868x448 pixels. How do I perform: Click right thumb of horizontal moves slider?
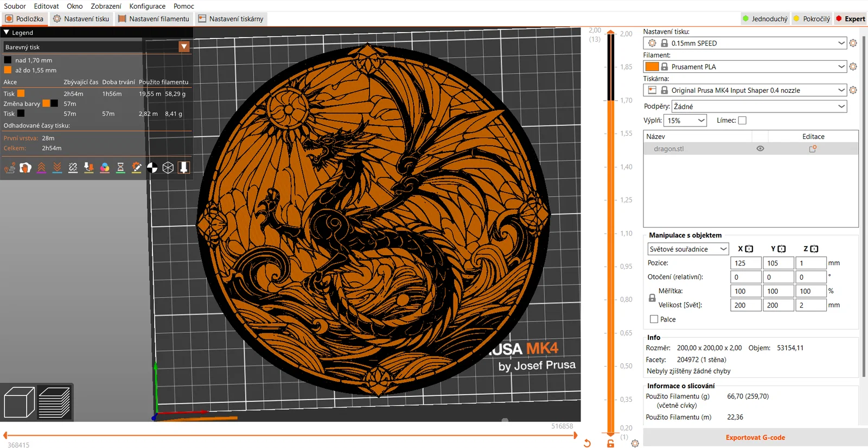575,436
